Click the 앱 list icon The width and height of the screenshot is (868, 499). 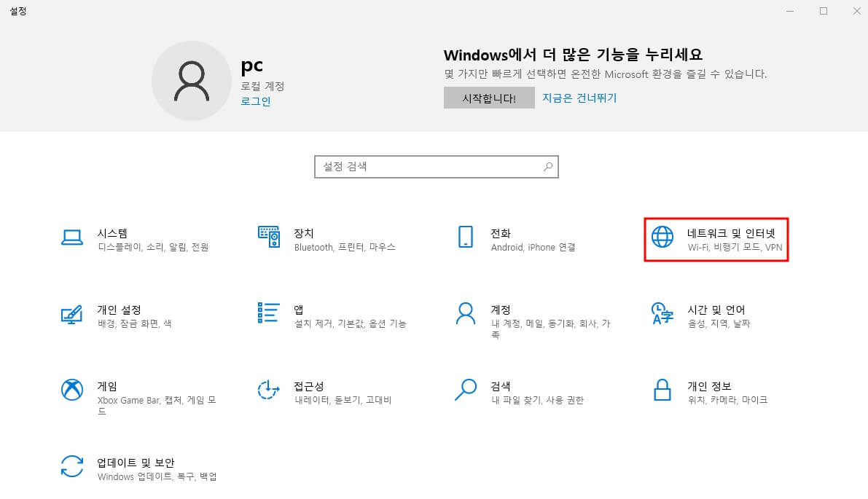tap(268, 313)
